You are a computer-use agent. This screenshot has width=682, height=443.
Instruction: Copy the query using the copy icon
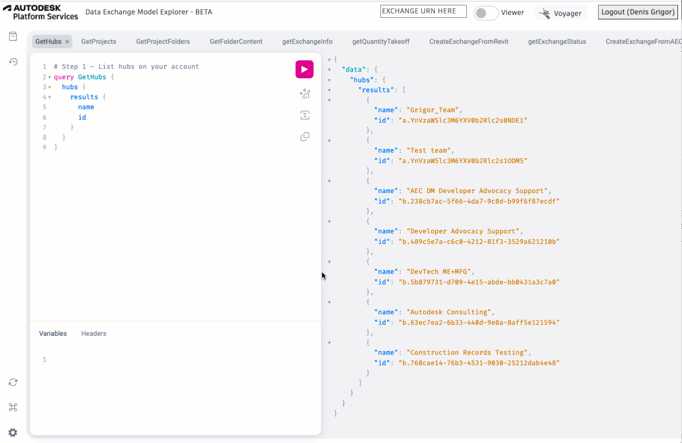coord(305,137)
